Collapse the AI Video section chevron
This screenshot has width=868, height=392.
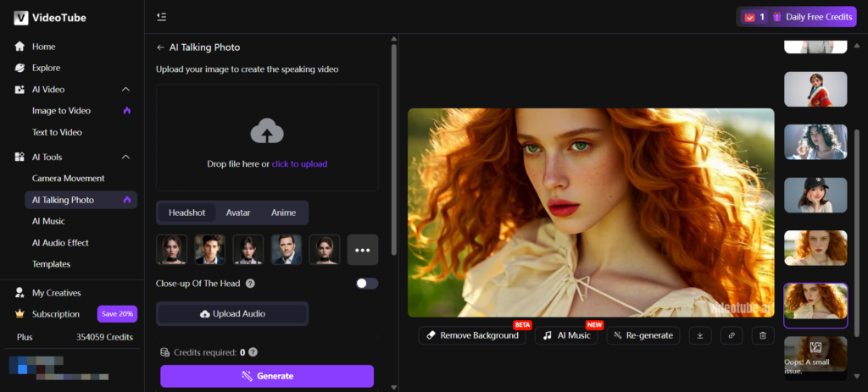coord(125,90)
